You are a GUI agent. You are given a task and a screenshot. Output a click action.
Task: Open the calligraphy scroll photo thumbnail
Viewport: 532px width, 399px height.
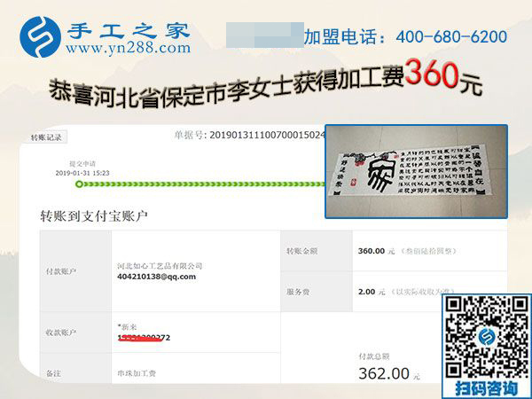417,171
